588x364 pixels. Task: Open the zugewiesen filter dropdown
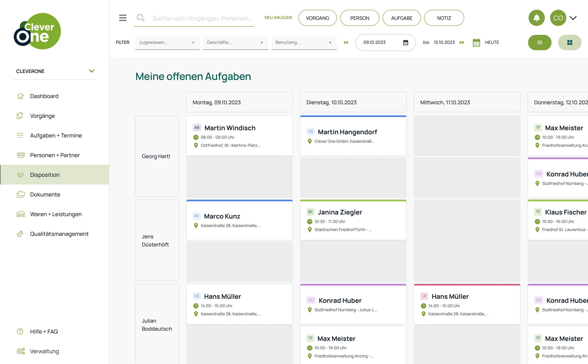[x=167, y=42]
